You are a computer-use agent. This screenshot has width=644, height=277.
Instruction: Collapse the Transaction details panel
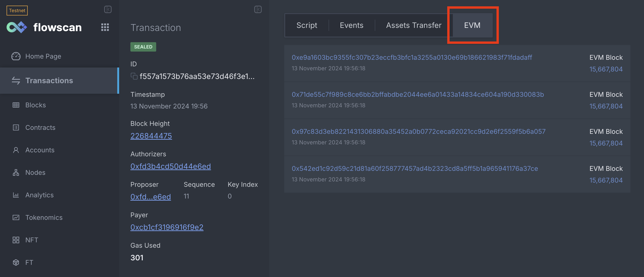point(258,10)
